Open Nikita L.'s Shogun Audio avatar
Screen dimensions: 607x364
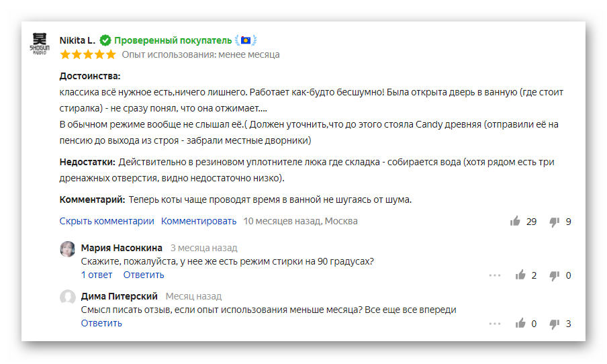tap(40, 44)
